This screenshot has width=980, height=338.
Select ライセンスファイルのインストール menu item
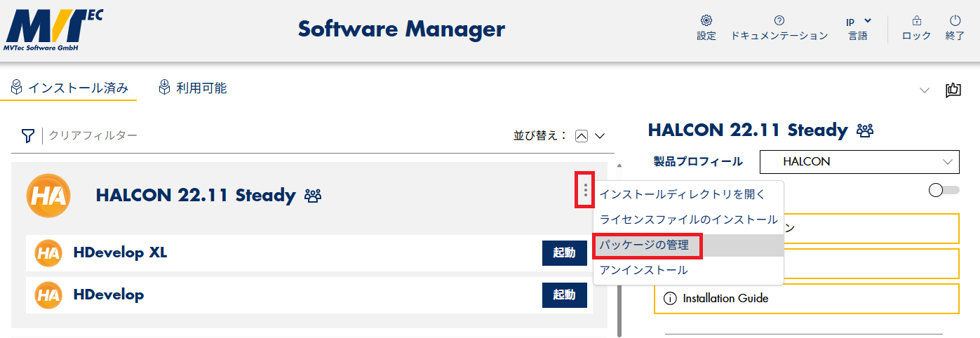688,219
